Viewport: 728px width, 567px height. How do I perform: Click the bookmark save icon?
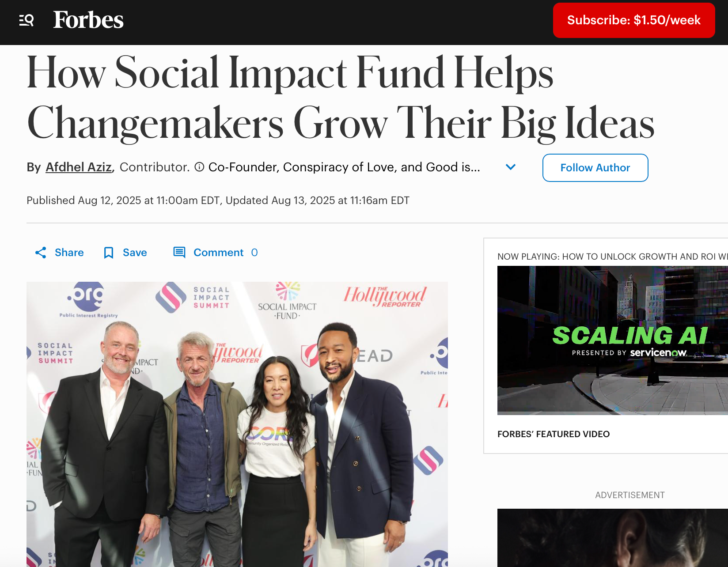109,253
